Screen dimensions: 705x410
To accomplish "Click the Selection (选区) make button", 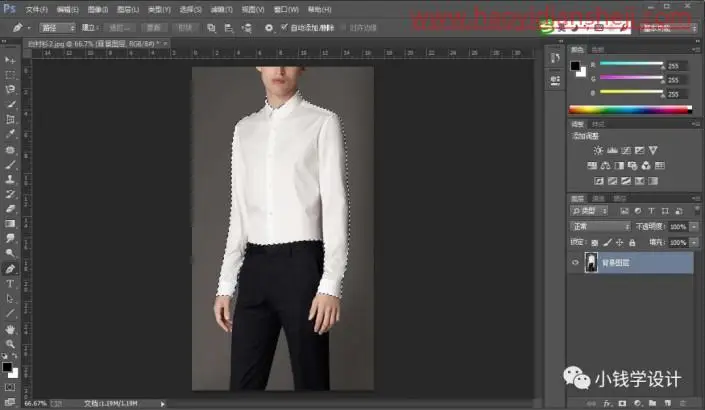I will [119, 28].
